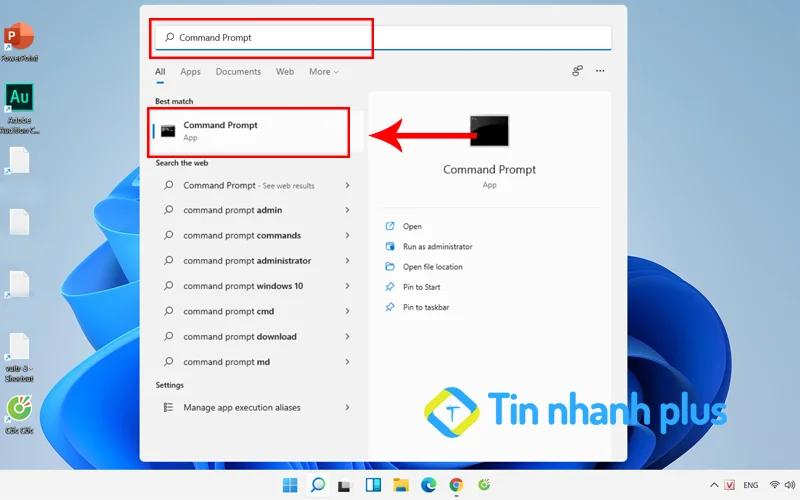Viewport: 800px width, 500px height.
Task: Open File Explorer from the taskbar
Action: click(401, 485)
